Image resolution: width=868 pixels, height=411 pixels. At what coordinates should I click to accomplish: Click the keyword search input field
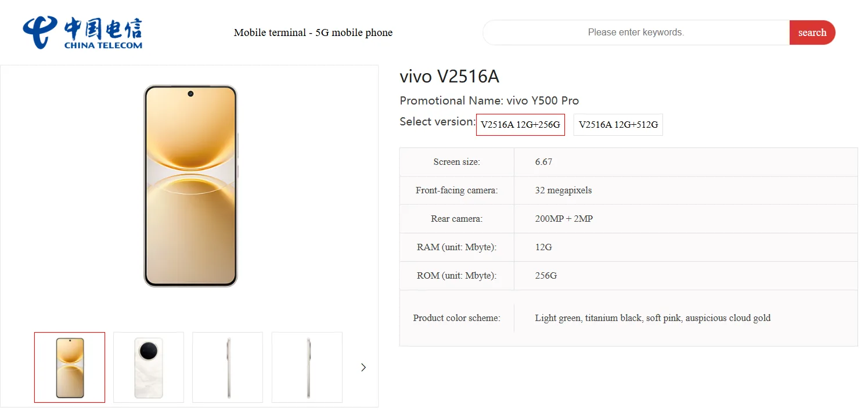point(636,33)
